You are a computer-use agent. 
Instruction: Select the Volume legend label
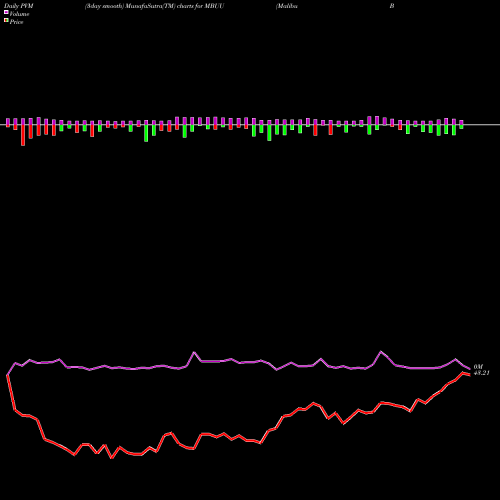[x=19, y=14]
